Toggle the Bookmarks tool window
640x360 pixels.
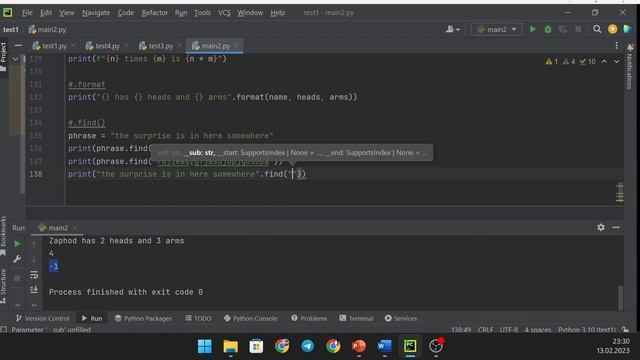[3, 236]
